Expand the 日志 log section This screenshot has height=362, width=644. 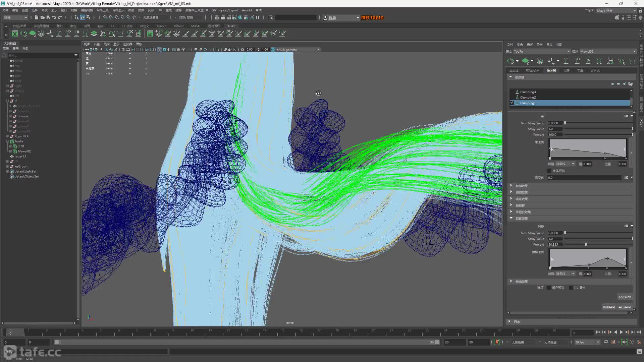(509, 321)
